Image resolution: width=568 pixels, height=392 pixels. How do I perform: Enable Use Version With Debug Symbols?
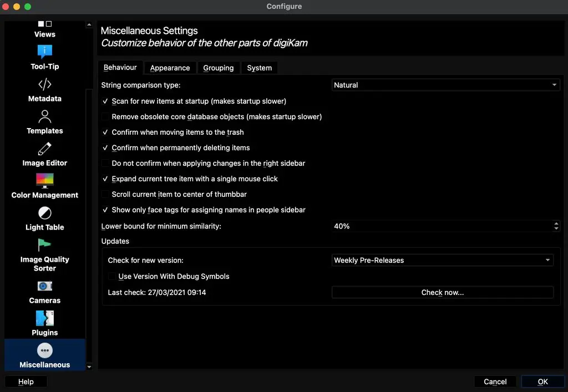click(x=112, y=276)
